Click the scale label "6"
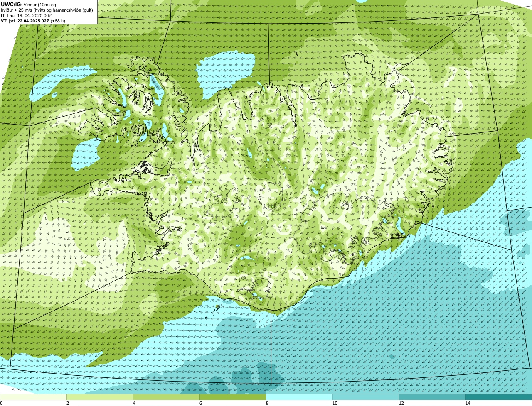Screen dimensions: 532x406 [x=200, y=403]
